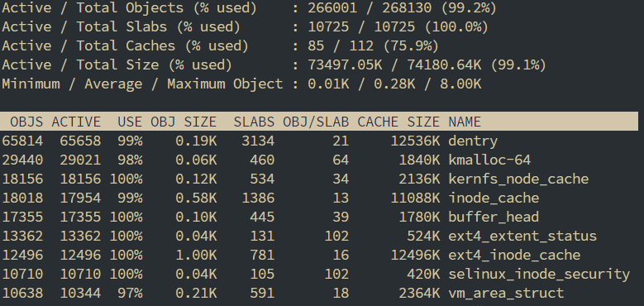Click the 12536K dentry cache size
The width and height of the screenshot is (644, 306).
(415, 141)
